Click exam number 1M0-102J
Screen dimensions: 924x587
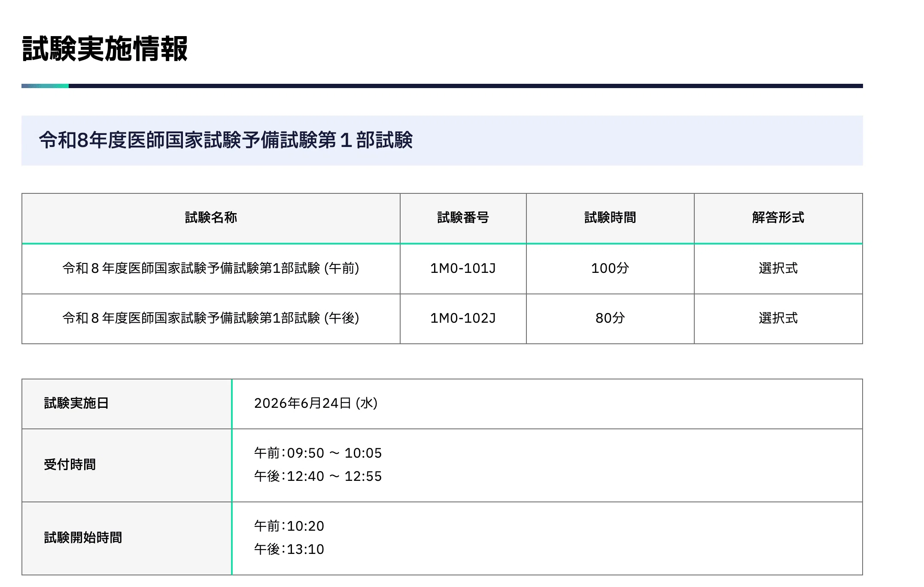[x=463, y=318]
